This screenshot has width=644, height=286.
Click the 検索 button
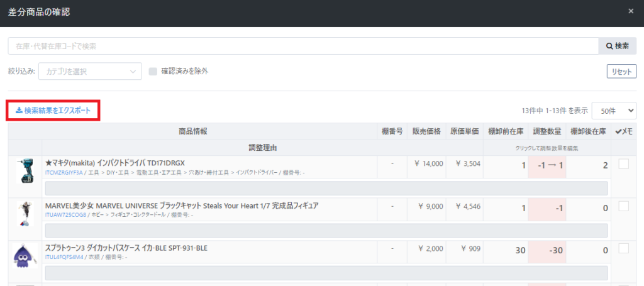[618, 46]
